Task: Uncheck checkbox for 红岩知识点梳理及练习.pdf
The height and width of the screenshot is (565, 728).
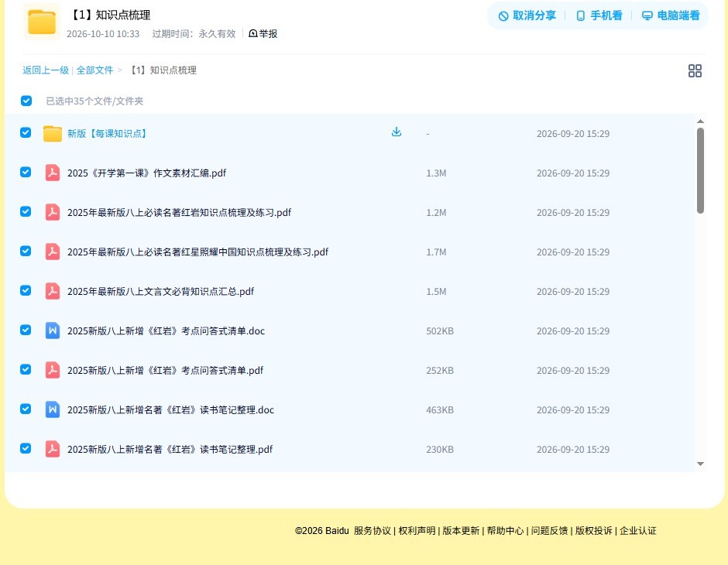Action: pos(26,211)
